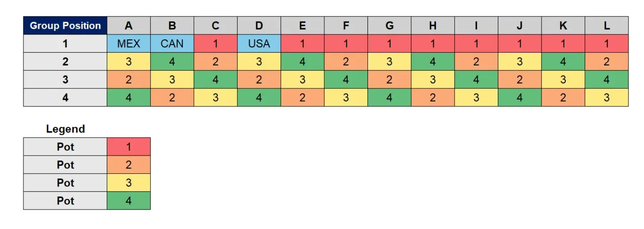644x229 pixels.
Task: Select the CAN cell in group B
Action: [172, 44]
